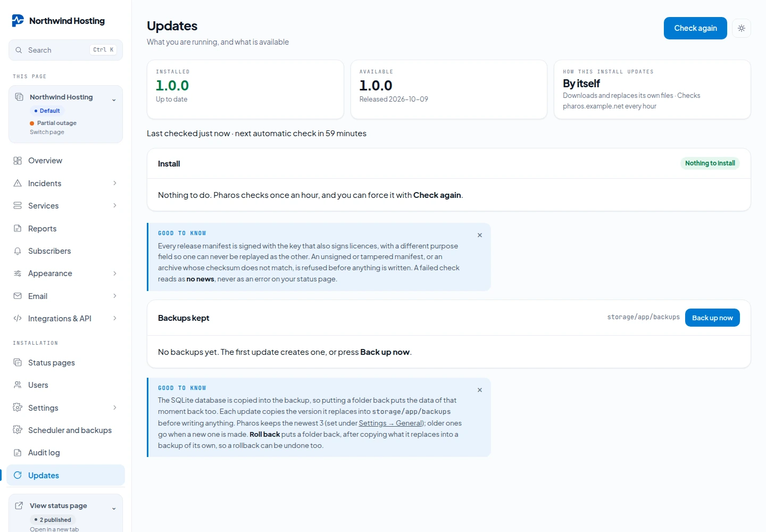Follow the Settings → General link
The image size is (766, 532).
coord(390,423)
